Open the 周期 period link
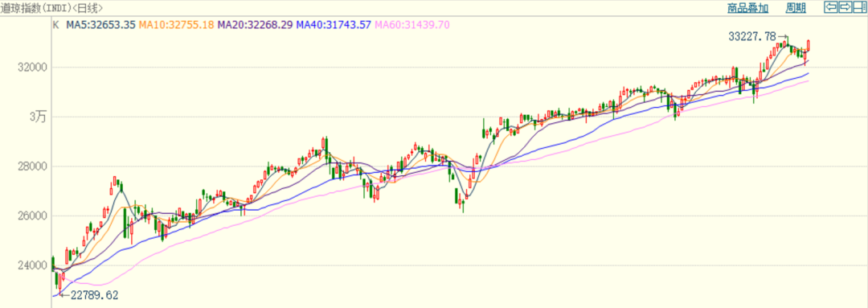This screenshot has width=868, height=308. pos(796,8)
